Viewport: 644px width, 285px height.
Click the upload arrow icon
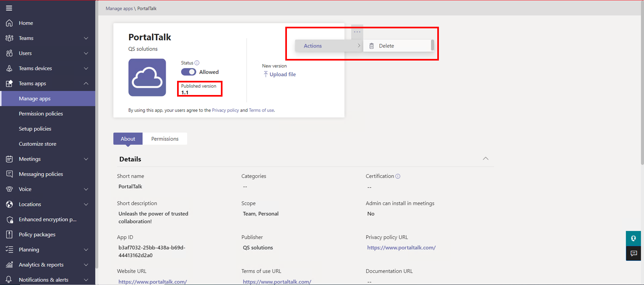(x=266, y=74)
